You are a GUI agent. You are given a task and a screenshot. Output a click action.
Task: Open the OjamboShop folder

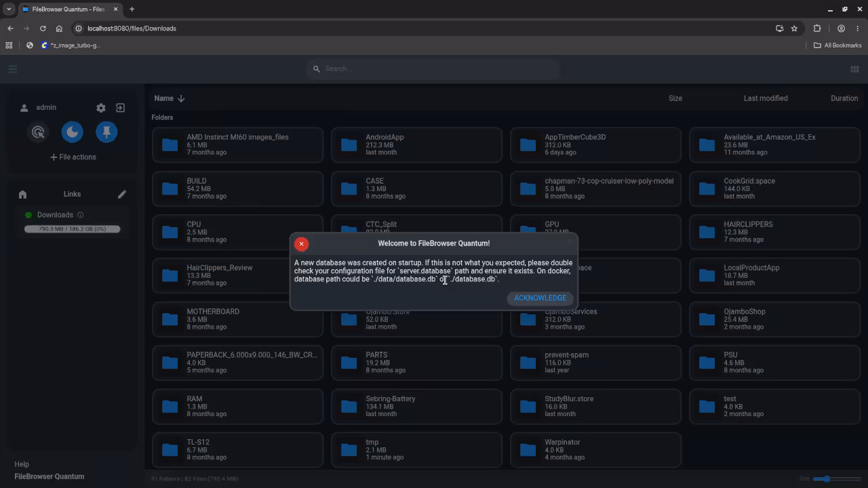click(x=775, y=319)
